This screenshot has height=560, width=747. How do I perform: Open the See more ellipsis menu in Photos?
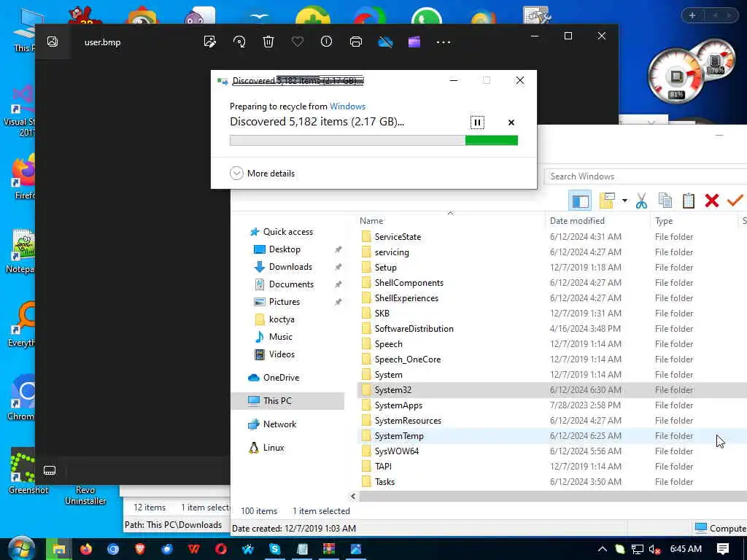click(x=444, y=42)
